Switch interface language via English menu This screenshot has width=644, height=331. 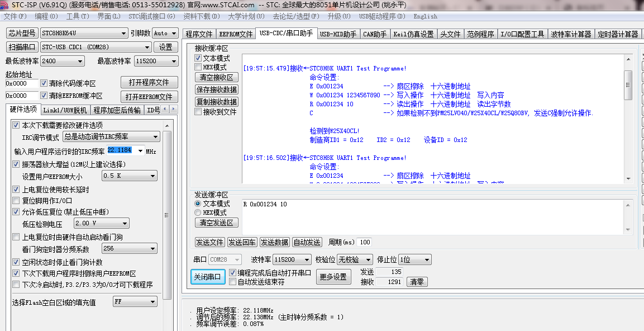(x=425, y=16)
